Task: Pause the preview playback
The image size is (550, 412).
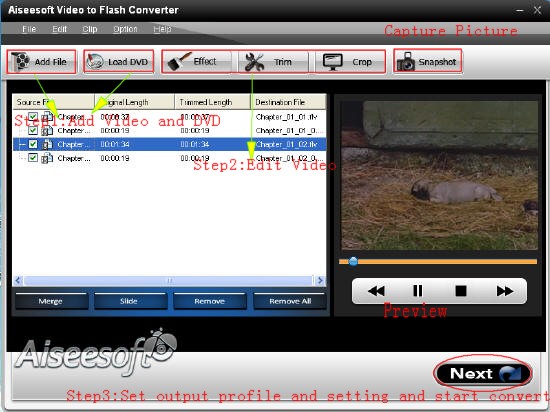Action: pyautogui.click(x=418, y=291)
